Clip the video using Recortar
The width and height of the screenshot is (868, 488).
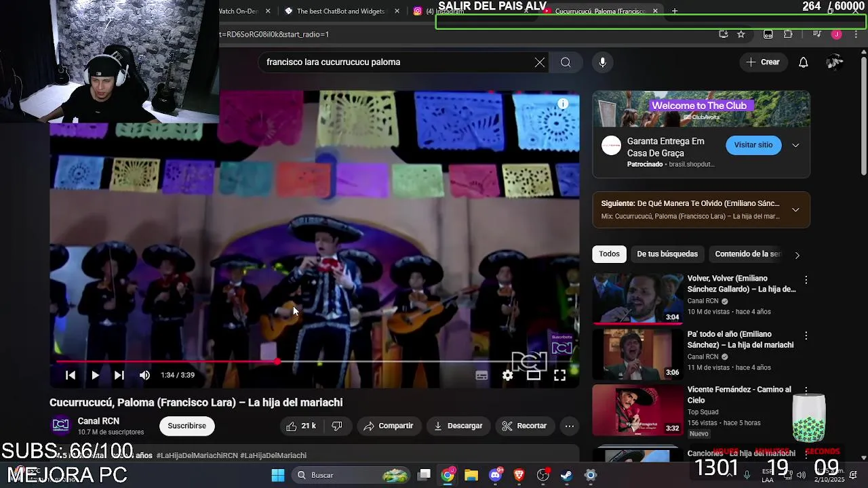click(x=524, y=426)
